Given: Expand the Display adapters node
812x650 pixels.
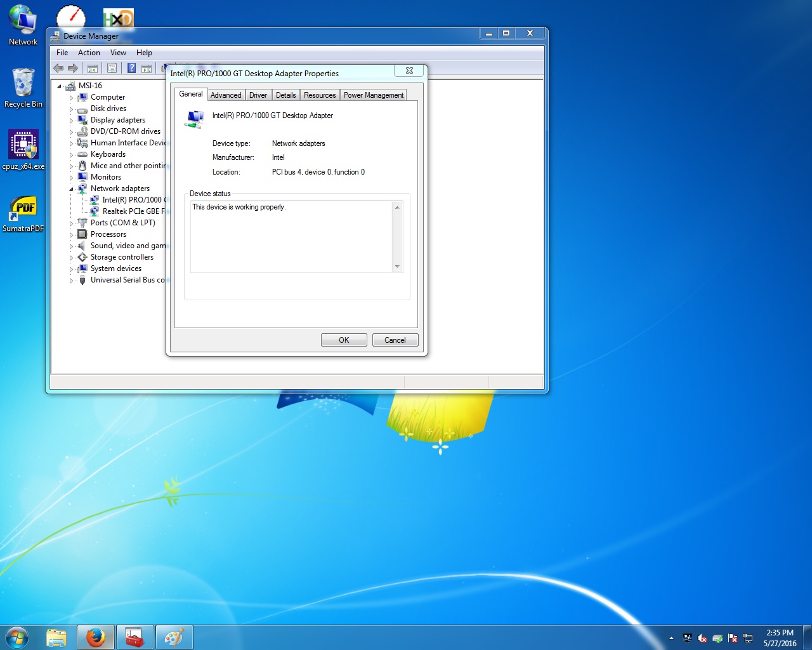Looking at the screenshot, I should point(71,121).
